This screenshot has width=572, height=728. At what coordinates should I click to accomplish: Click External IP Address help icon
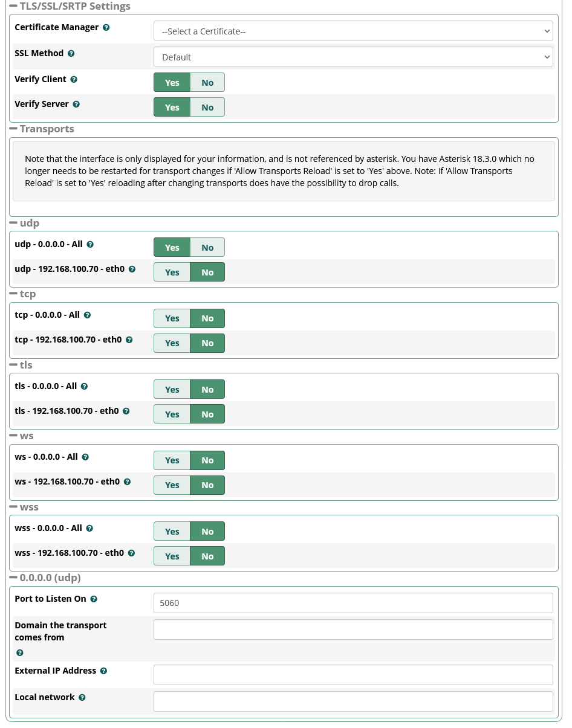104,671
